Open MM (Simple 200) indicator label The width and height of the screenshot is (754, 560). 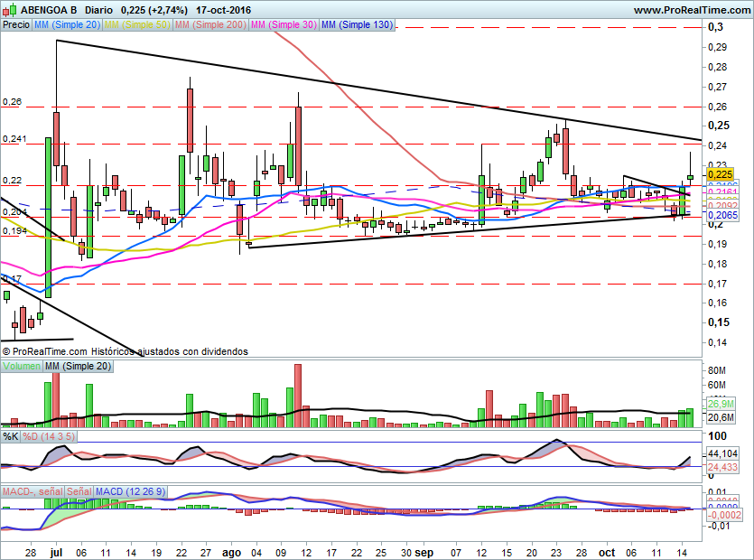pos(210,24)
